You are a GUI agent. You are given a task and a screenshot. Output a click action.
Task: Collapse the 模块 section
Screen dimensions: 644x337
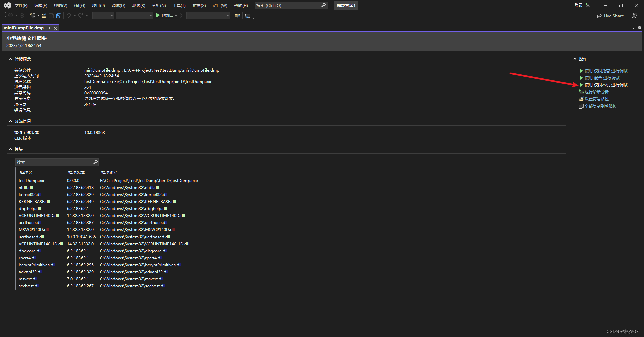tap(10, 149)
